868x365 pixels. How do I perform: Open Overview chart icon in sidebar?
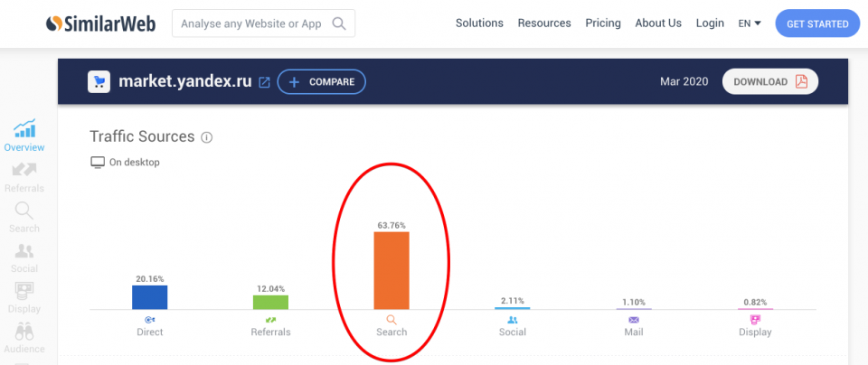(24, 128)
